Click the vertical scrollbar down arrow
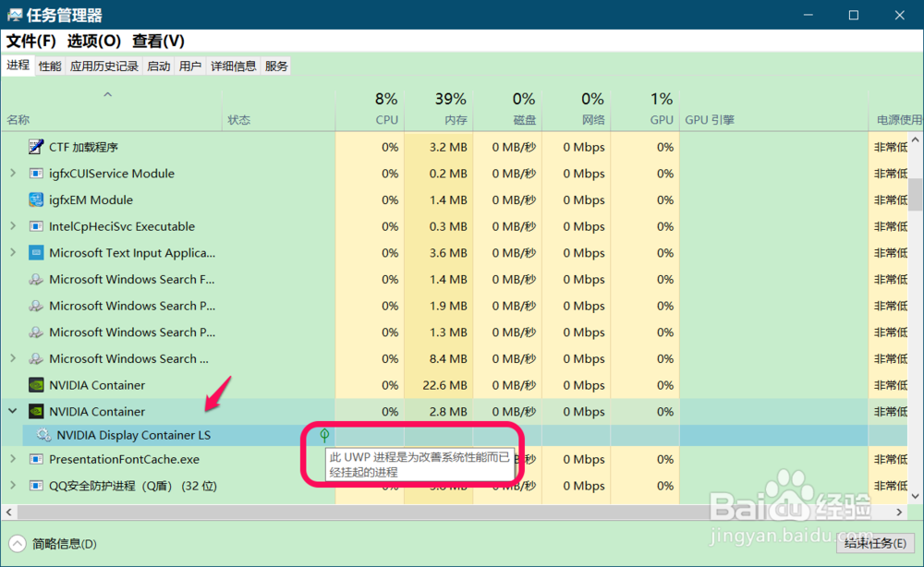 pos(915,496)
